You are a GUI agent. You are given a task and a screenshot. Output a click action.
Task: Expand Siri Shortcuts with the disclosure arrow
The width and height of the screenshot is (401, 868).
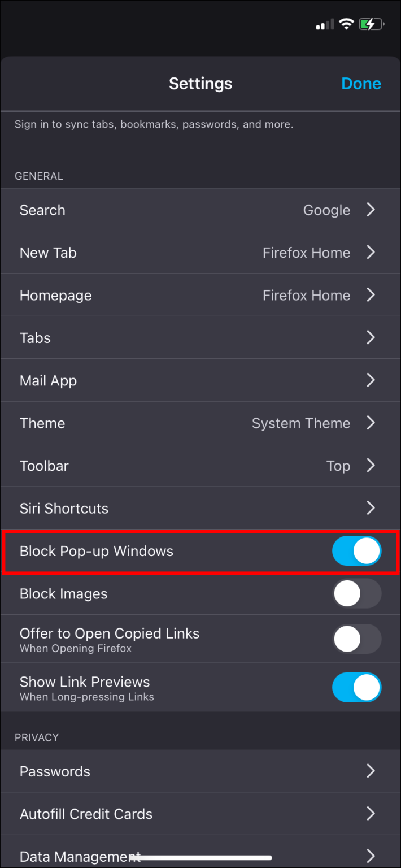[371, 508]
